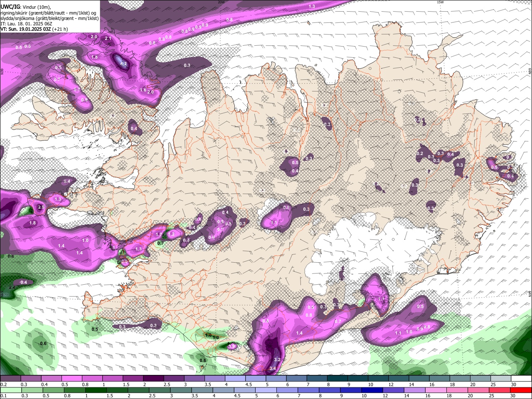The width and height of the screenshot is (532, 399).
Task: Click the bright red swatch ending the lower legend
Action: (x=521, y=390)
